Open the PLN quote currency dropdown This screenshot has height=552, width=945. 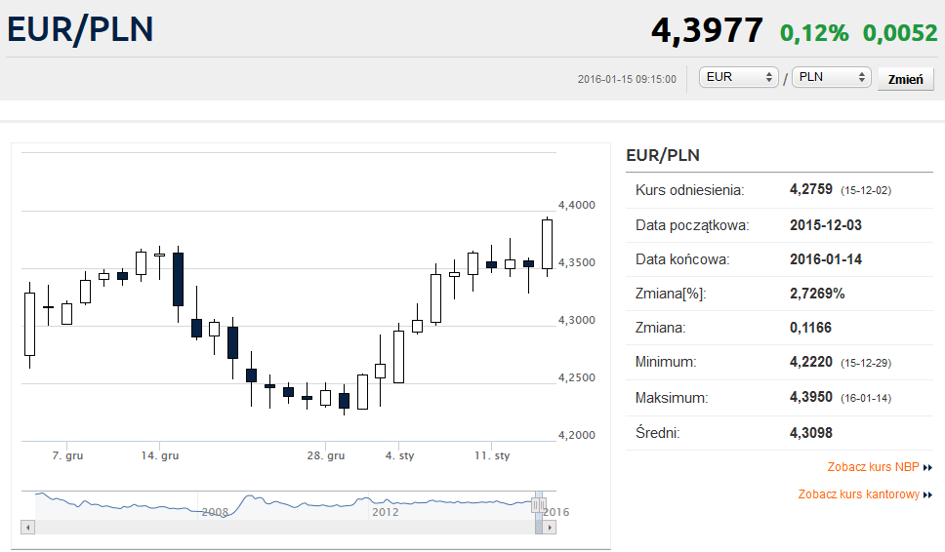click(831, 77)
